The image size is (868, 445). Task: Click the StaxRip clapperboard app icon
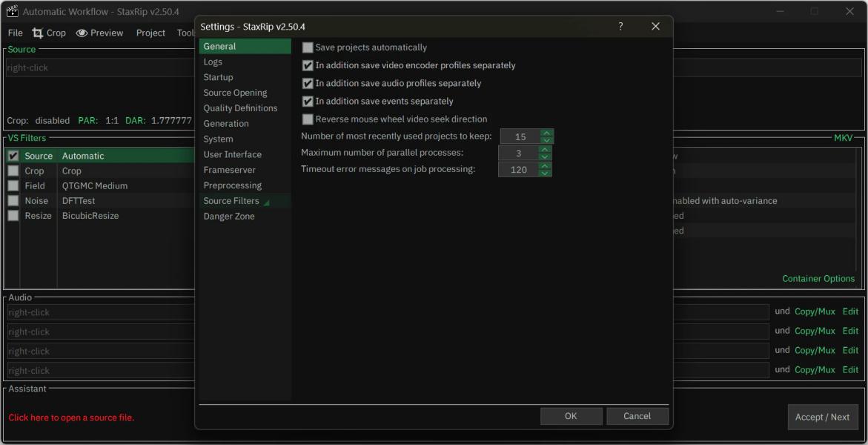pos(12,12)
